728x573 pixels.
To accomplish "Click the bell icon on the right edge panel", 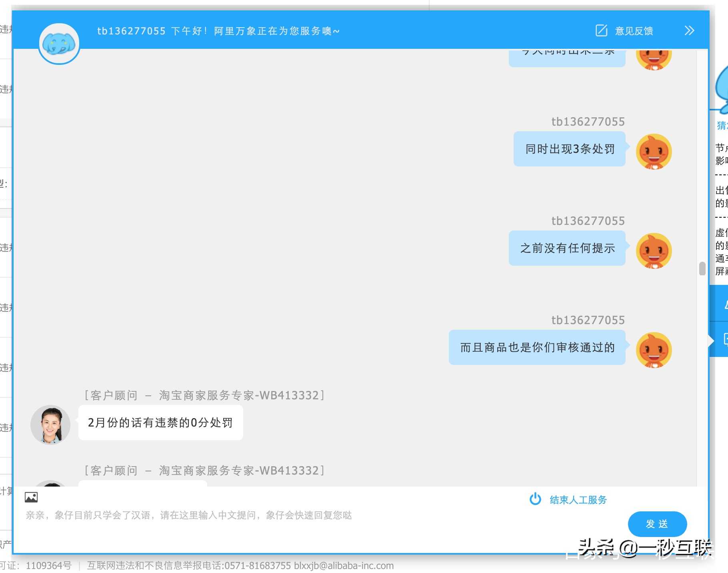I will (x=726, y=305).
